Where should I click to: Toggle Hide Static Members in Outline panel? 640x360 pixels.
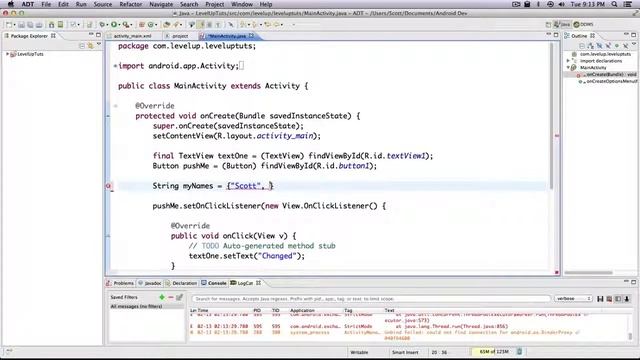click(608, 46)
